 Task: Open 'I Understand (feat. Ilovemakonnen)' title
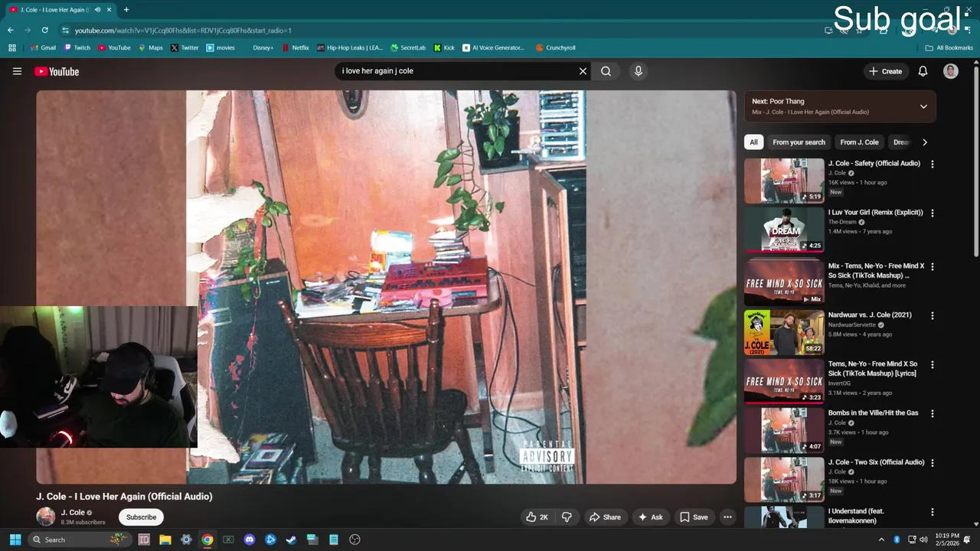pos(855,516)
